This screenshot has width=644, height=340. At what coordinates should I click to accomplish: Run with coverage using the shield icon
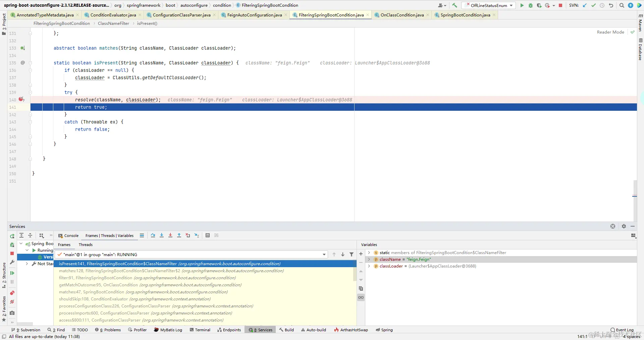539,5
